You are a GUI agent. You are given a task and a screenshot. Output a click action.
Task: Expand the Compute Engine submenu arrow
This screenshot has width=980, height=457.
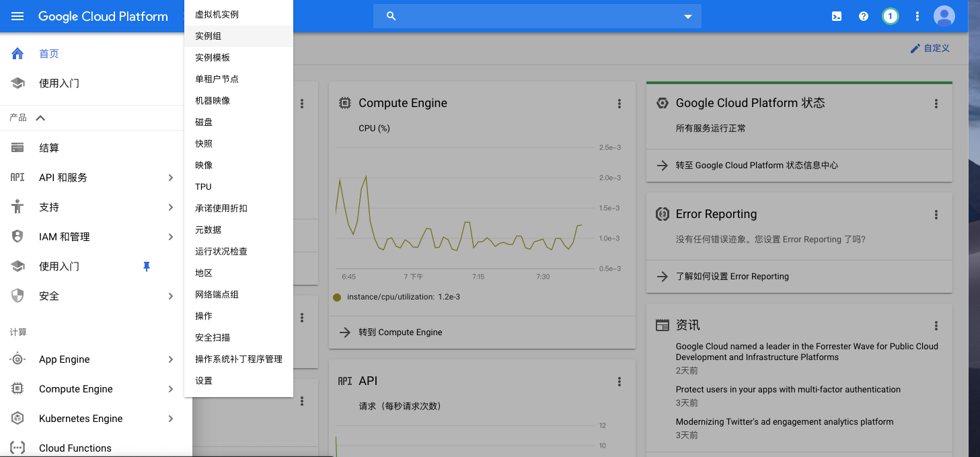[x=171, y=389]
